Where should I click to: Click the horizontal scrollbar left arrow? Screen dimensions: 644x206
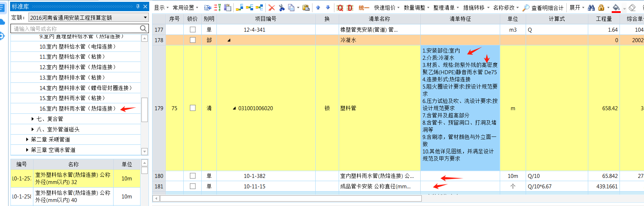coord(156,198)
